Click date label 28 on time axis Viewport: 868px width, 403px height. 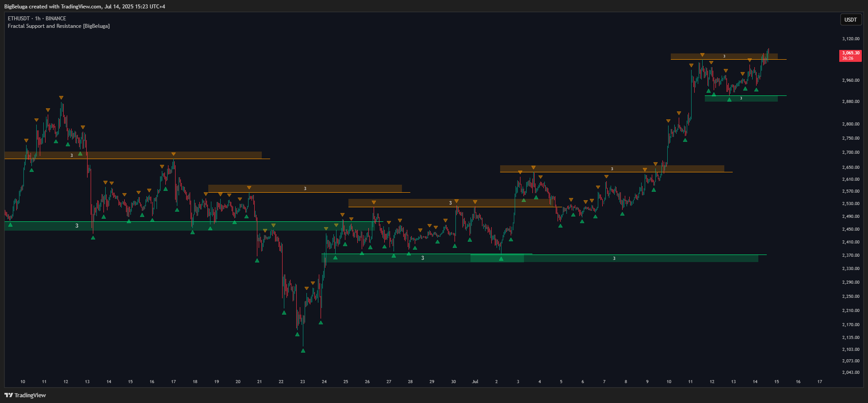410,382
